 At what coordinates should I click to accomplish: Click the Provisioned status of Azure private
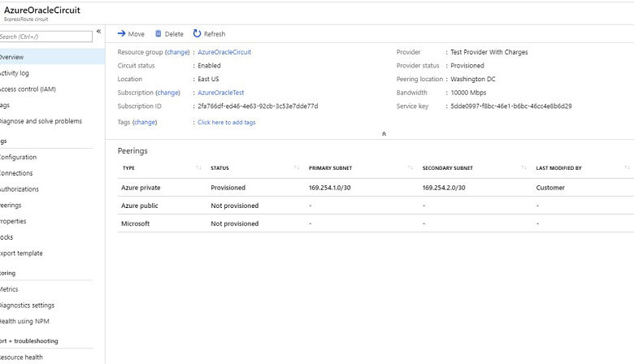point(228,188)
